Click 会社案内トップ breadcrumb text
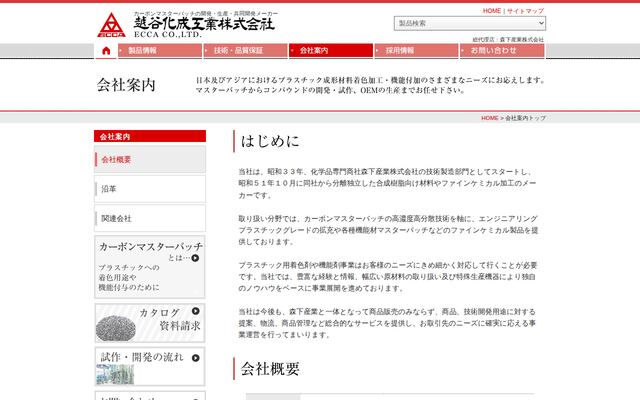Image resolution: width=640 pixels, height=400 pixels. point(525,118)
